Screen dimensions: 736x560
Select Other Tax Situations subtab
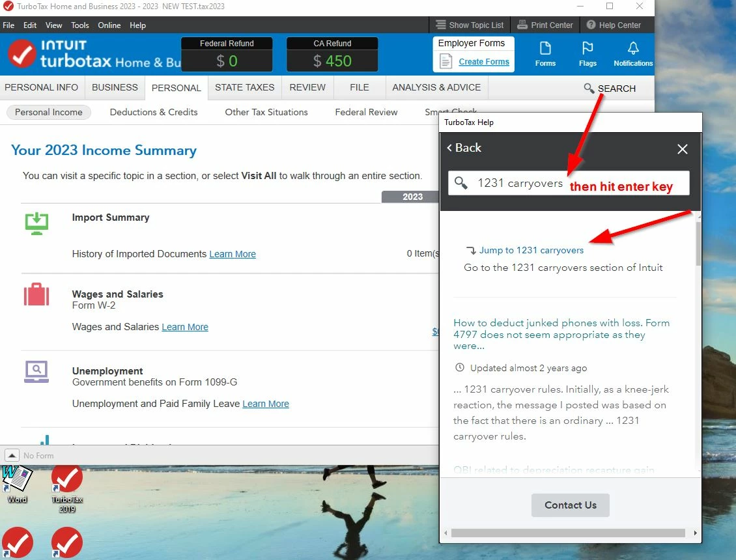click(x=266, y=112)
